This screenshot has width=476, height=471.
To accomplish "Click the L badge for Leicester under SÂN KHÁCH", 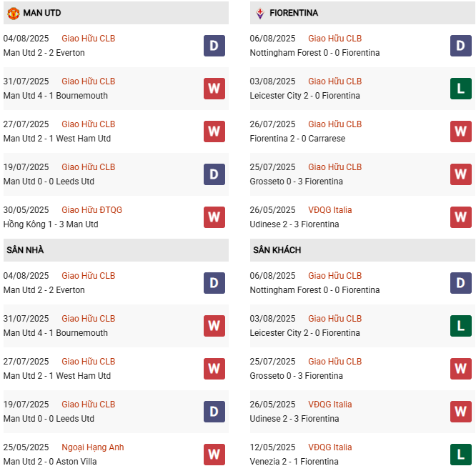I will coord(460,326).
